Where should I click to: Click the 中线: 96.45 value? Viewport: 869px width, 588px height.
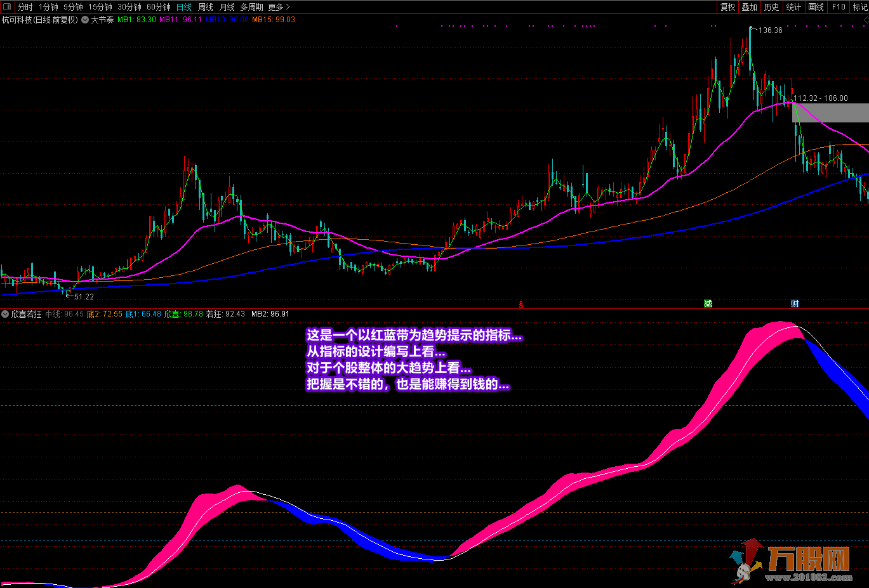64,314
